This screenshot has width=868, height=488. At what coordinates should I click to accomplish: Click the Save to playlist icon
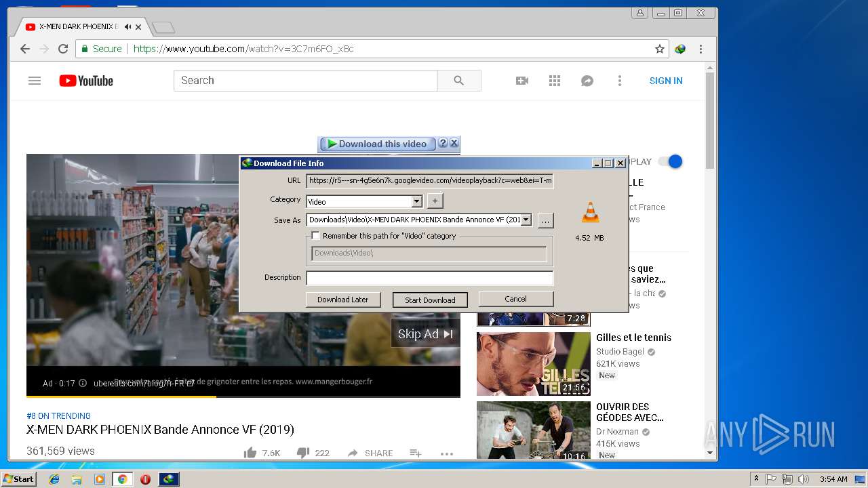tap(416, 453)
